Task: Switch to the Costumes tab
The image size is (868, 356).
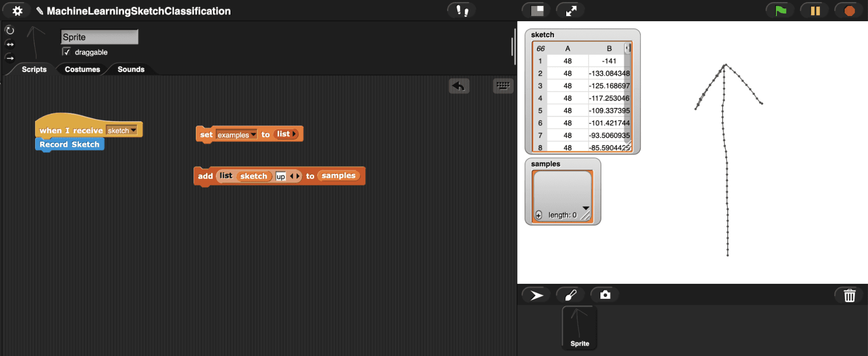Action: click(82, 69)
